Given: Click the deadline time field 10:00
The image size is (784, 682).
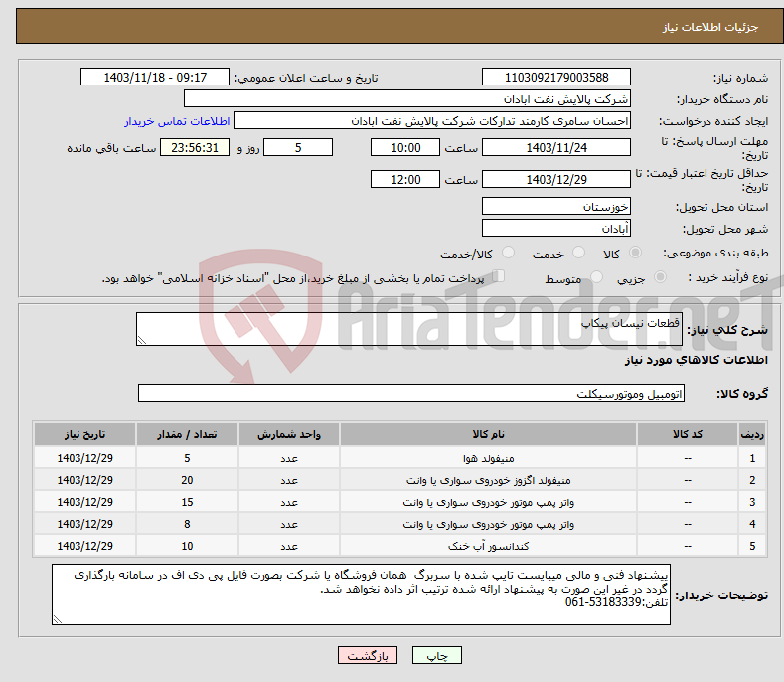Looking at the screenshot, I should (405, 147).
